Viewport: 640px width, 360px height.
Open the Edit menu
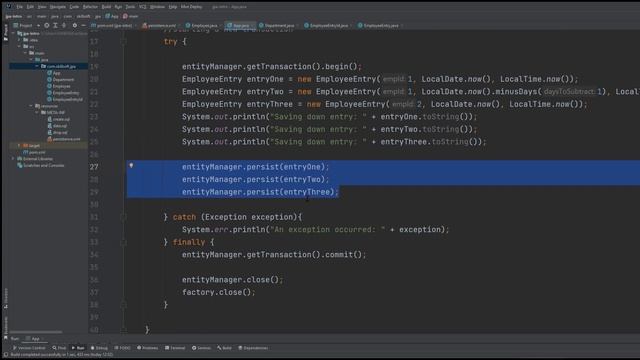pos(30,7)
